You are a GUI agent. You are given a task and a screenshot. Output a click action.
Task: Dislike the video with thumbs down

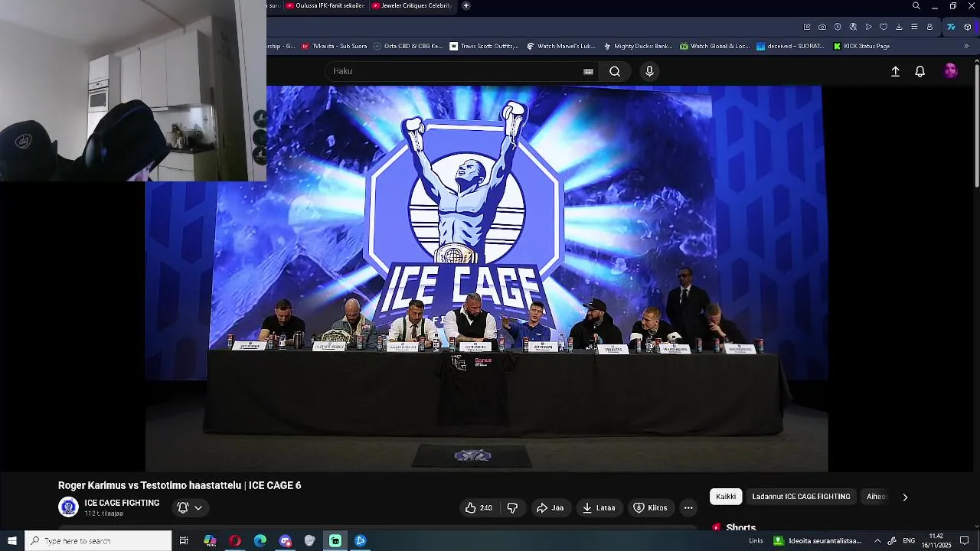pyautogui.click(x=513, y=507)
